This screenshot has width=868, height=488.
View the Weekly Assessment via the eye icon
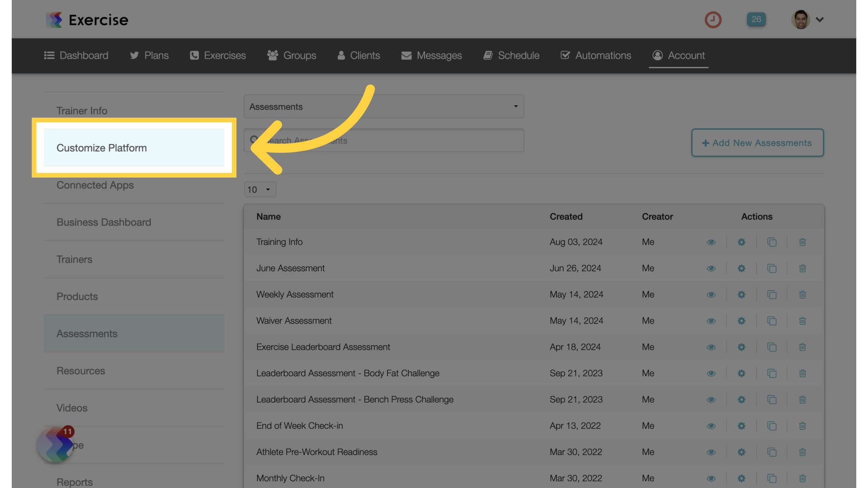(x=711, y=295)
